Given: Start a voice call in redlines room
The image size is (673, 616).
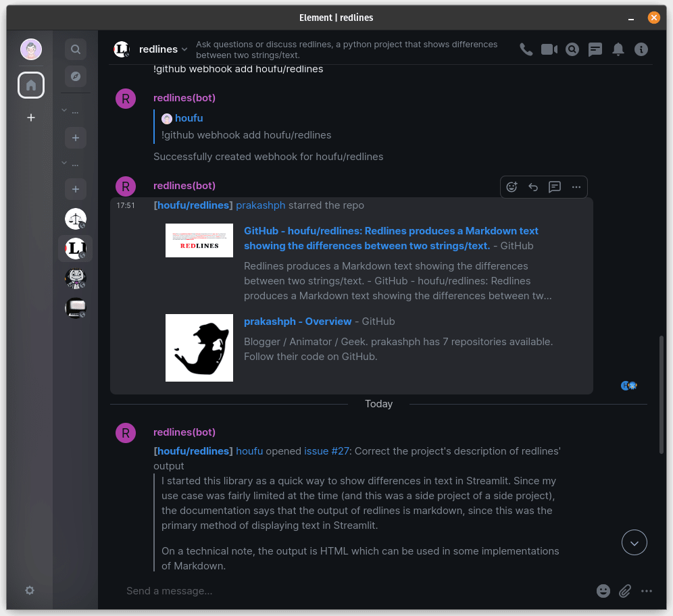Looking at the screenshot, I should pos(526,50).
